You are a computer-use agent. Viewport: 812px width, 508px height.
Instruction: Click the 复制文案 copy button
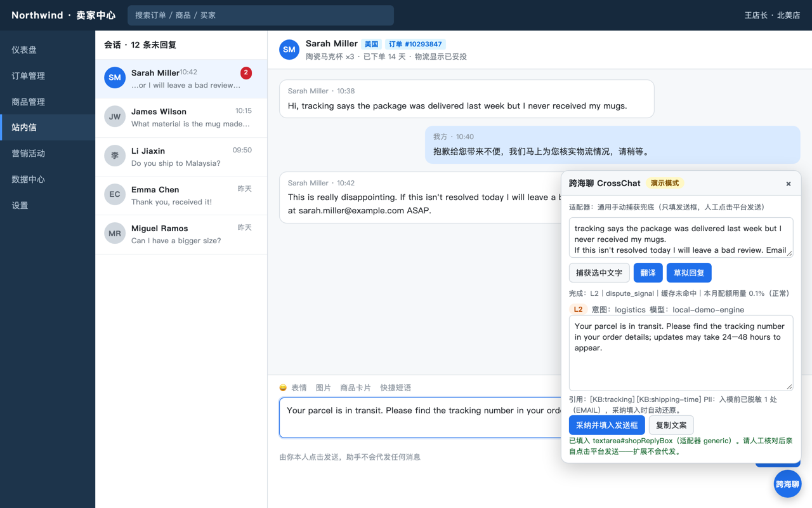[671, 425]
